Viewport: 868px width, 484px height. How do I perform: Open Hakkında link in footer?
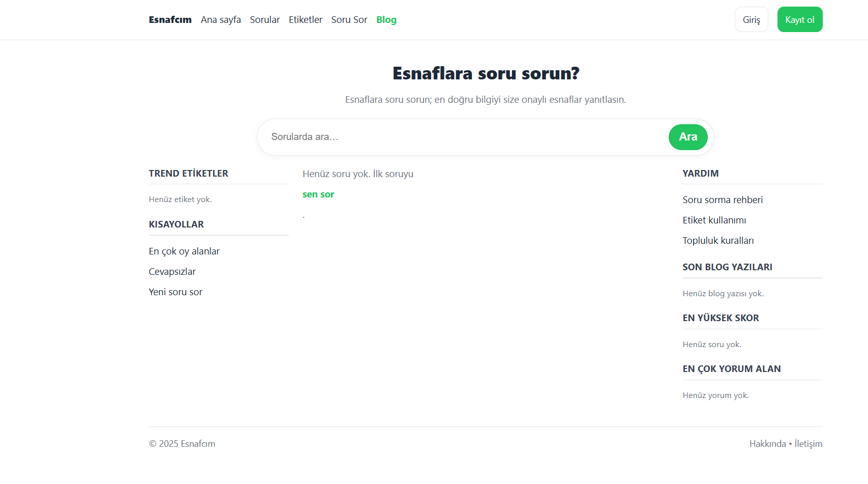tap(767, 444)
